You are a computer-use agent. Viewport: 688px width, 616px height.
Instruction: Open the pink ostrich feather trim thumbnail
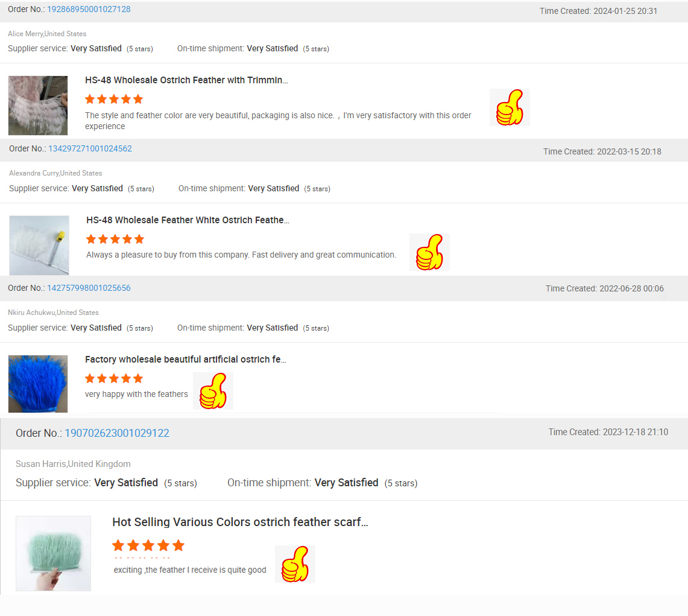(38, 106)
